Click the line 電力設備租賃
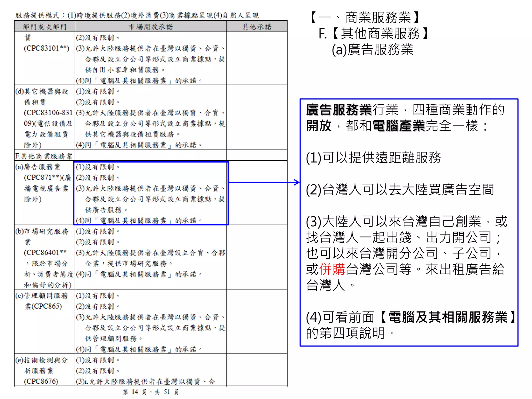Viewport: 532px width, 399px height. coord(46,134)
